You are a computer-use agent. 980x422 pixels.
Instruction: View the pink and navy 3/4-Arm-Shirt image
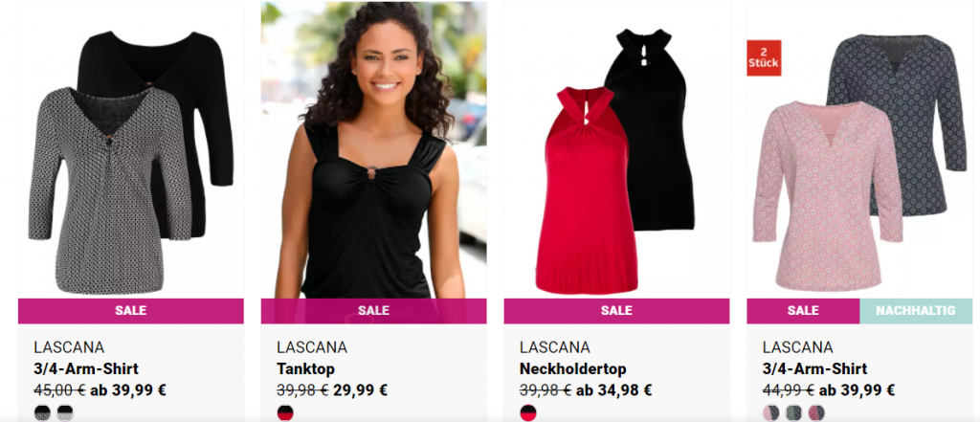tap(859, 150)
